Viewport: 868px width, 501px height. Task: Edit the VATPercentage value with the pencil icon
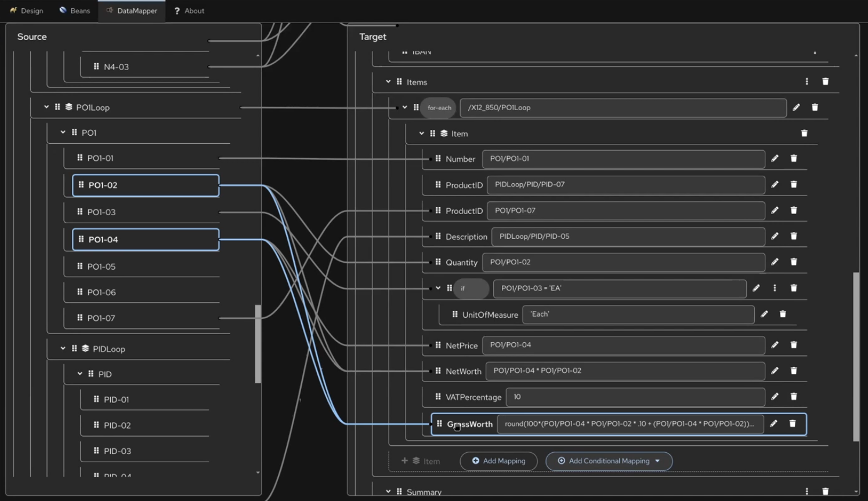point(775,397)
